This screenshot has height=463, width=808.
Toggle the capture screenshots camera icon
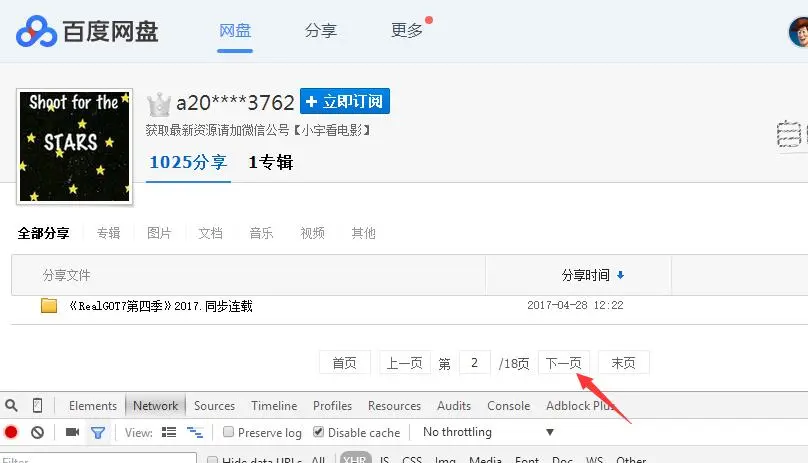pos(72,432)
